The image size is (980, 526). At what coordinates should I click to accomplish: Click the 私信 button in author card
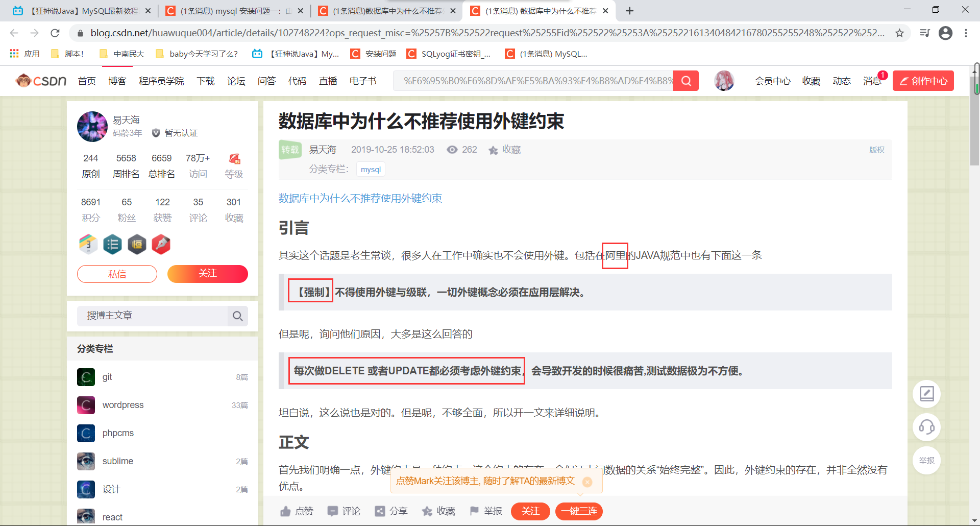point(117,274)
